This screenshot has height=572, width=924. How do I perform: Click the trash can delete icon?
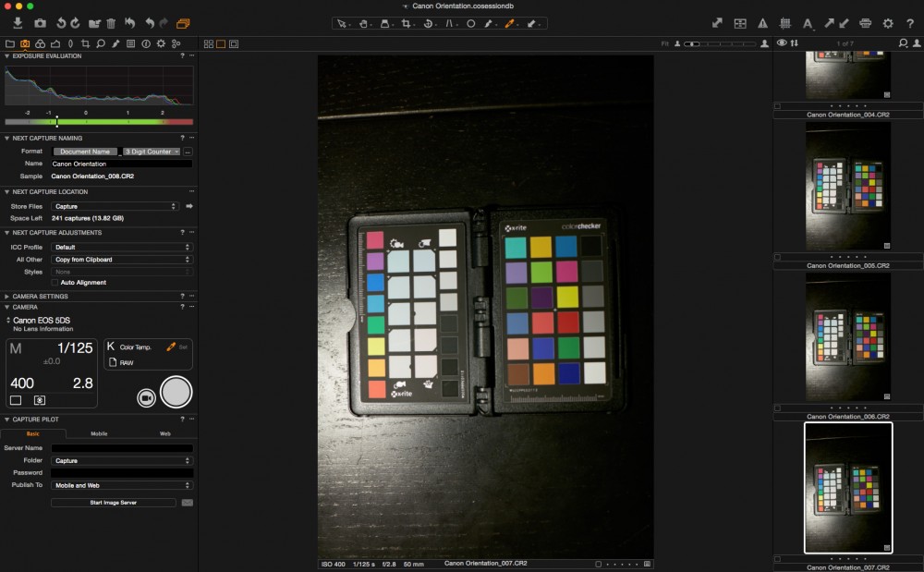pyautogui.click(x=112, y=23)
